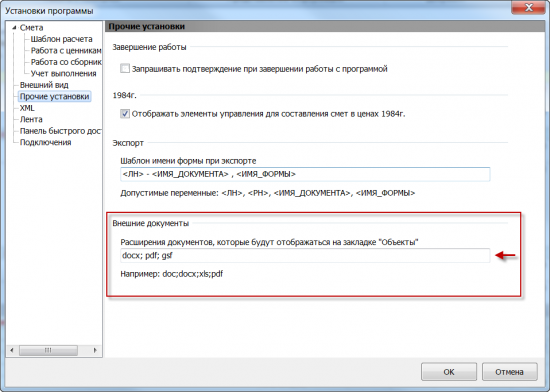This screenshot has width=550, height=392.
Task: Open the Лента settings section
Action: [31, 119]
